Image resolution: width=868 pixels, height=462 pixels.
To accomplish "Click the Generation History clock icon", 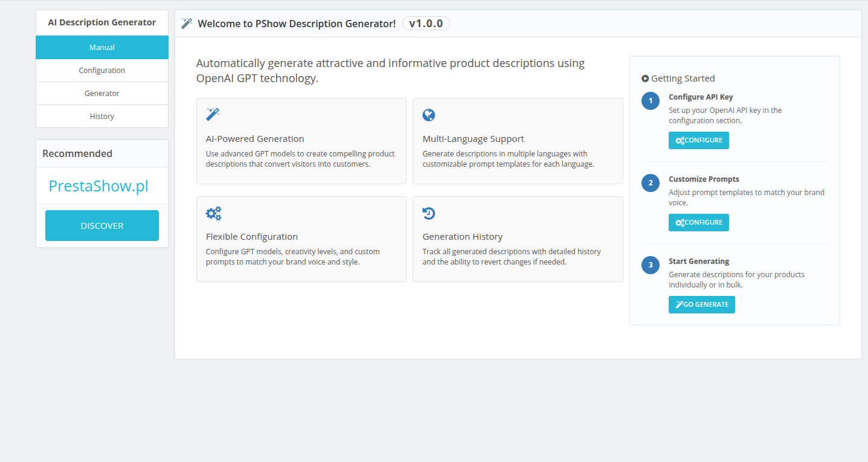I will click(x=429, y=213).
